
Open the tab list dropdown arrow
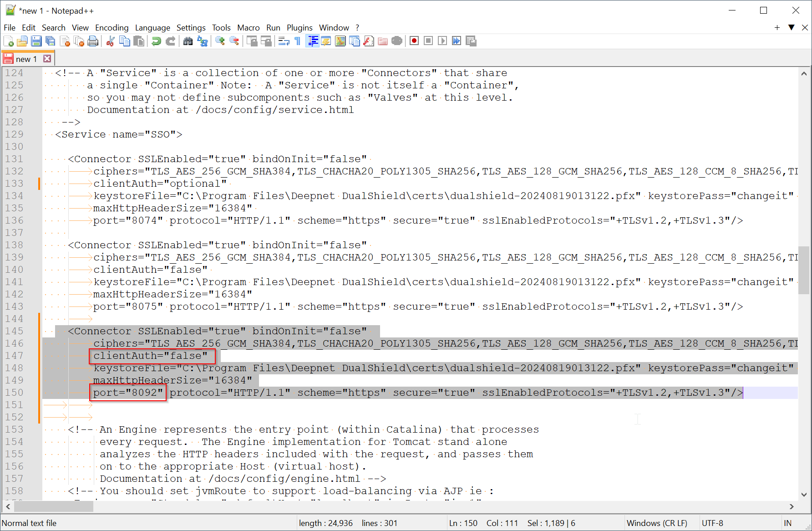(792, 28)
